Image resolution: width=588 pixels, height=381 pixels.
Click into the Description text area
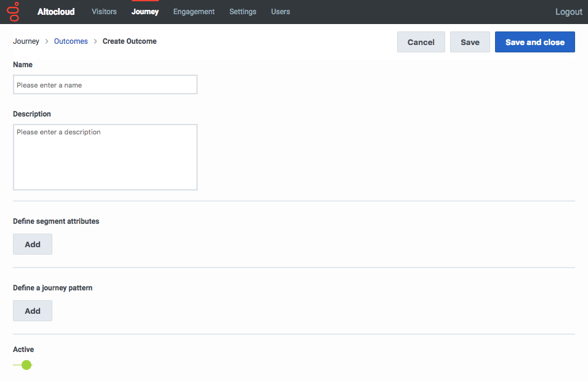105,157
